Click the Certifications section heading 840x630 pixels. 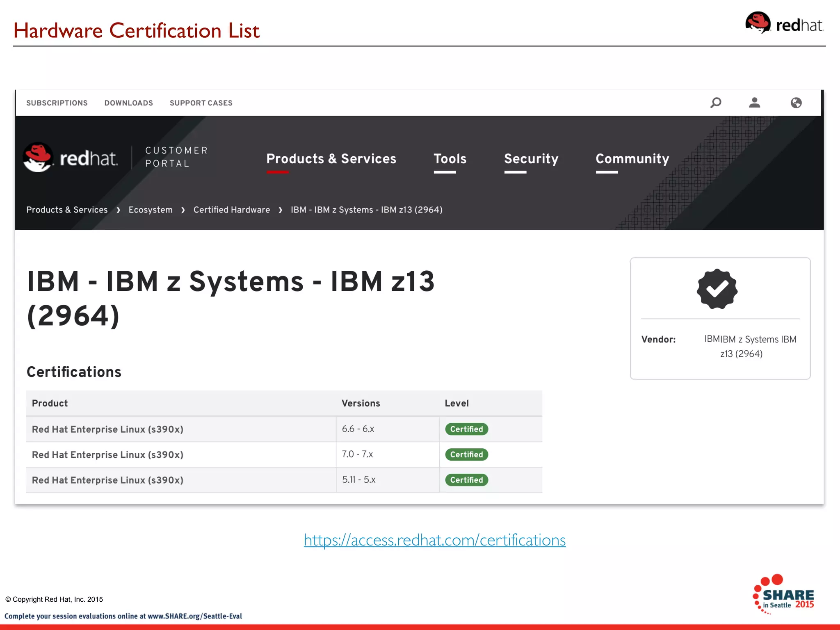74,372
